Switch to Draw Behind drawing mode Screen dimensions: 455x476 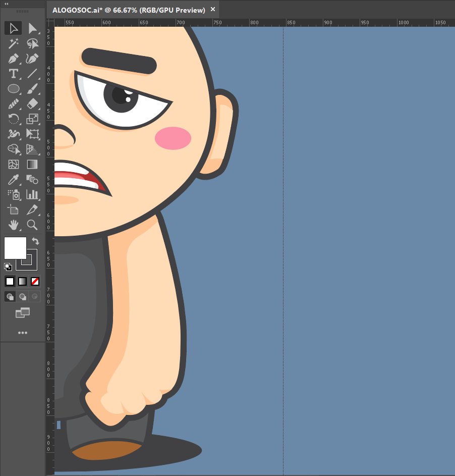coord(23,296)
